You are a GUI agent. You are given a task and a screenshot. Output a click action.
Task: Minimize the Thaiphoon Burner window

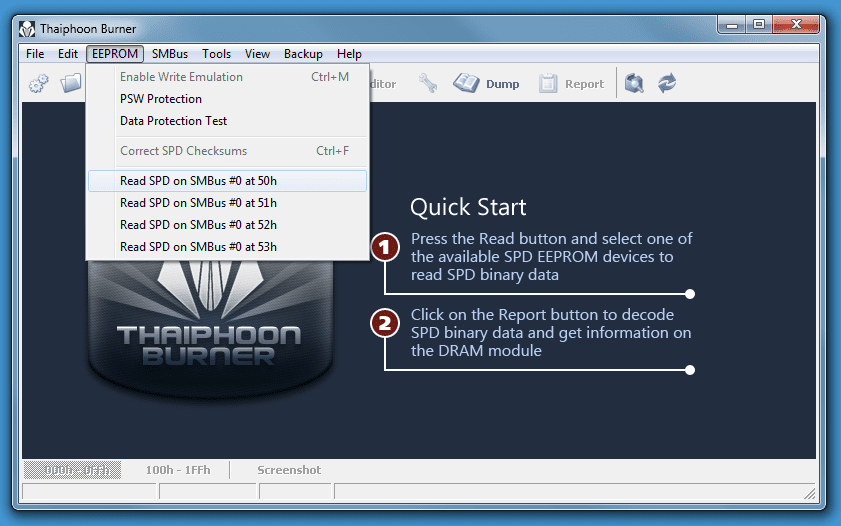[x=732, y=25]
